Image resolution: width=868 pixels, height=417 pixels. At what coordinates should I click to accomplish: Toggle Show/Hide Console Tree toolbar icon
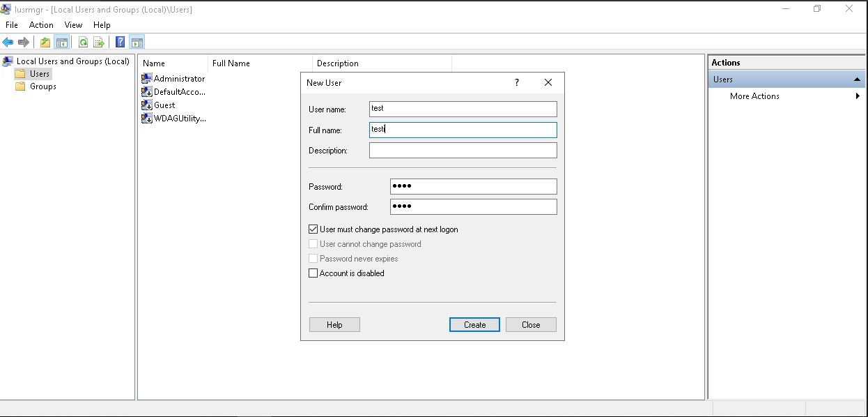(62, 42)
